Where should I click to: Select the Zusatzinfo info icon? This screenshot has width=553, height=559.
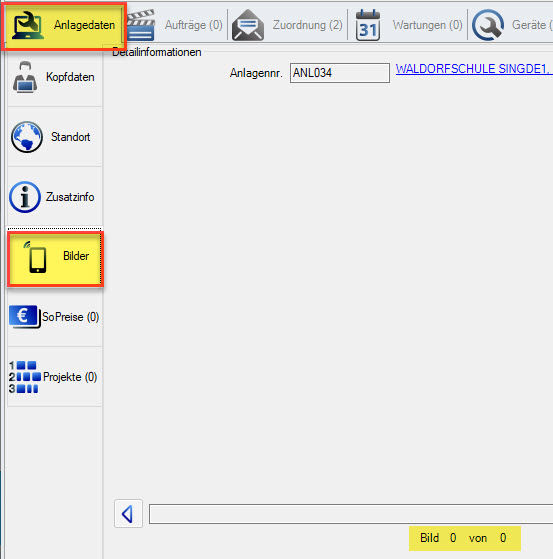coord(25,197)
